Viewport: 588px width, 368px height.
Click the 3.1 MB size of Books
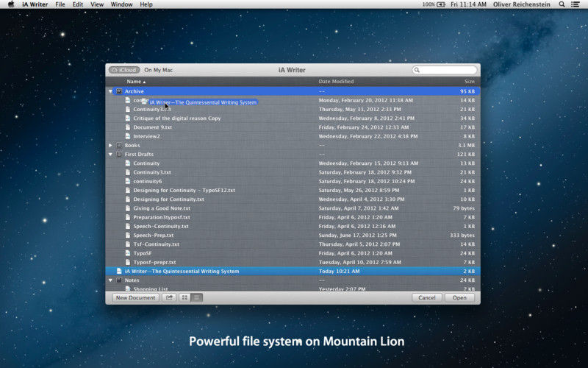pyautogui.click(x=466, y=145)
